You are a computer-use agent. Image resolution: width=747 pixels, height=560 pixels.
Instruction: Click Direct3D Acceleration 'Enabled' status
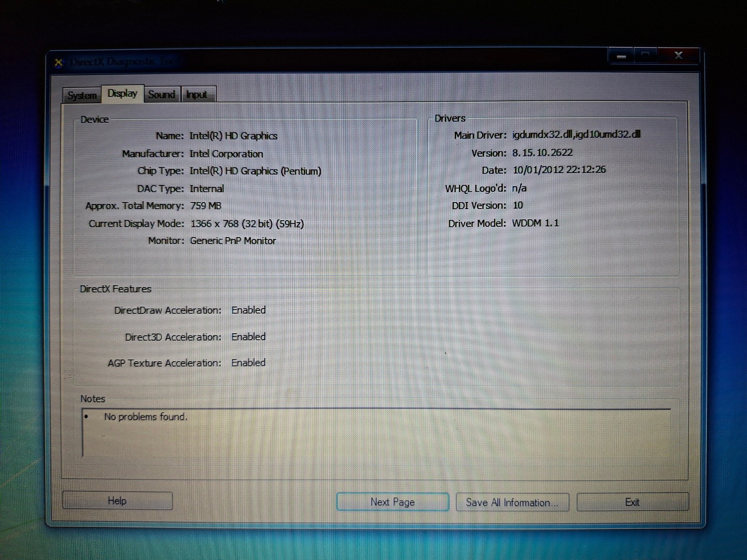pyautogui.click(x=248, y=336)
